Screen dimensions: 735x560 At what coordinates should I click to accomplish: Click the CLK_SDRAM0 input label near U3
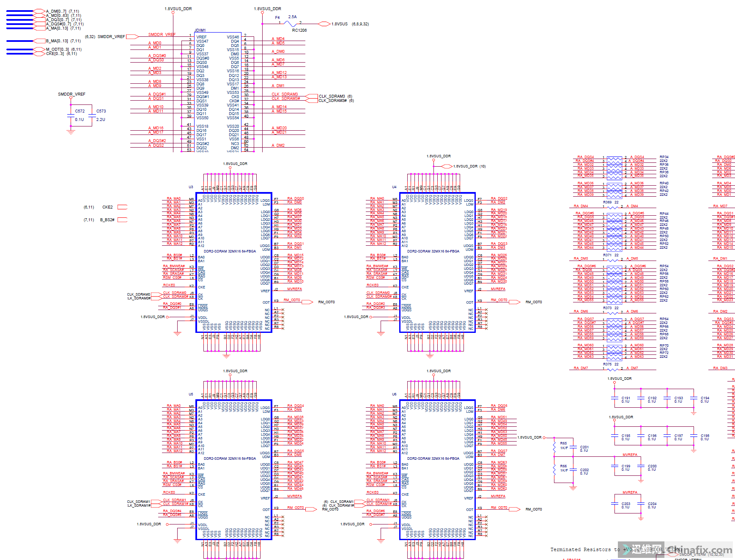pos(139,294)
